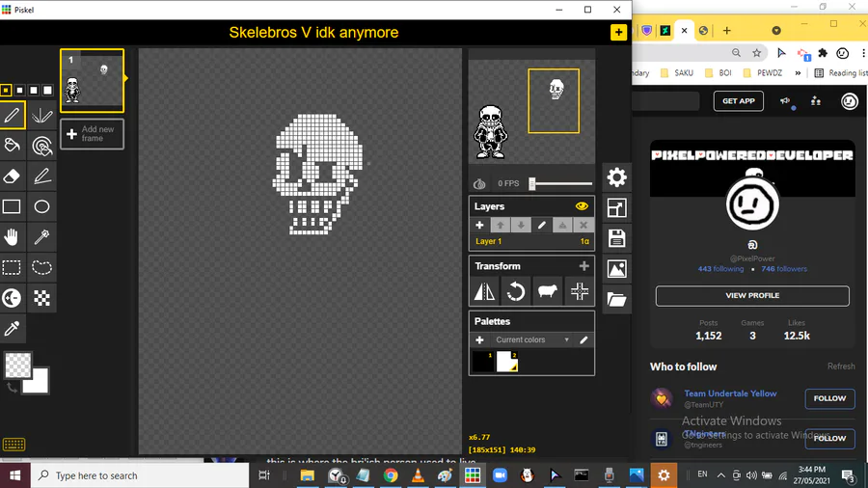The height and width of the screenshot is (488, 868).
Task: Open Chrome tab search dropdown
Action: coord(776,31)
